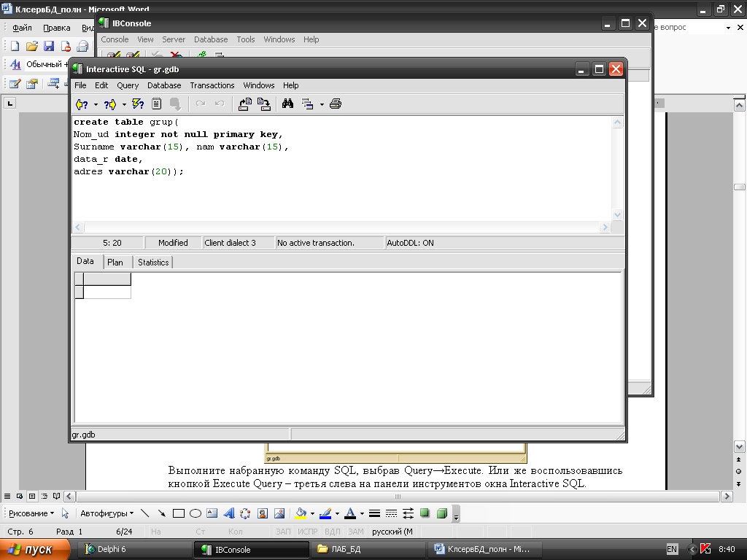Insert a Text Box from Drawing toolbar

pyautogui.click(x=212, y=513)
